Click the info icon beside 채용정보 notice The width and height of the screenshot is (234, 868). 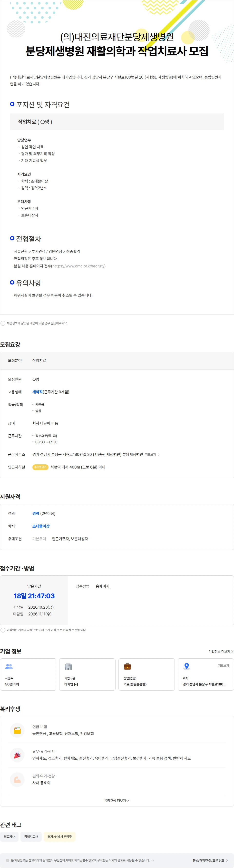tap(3, 323)
